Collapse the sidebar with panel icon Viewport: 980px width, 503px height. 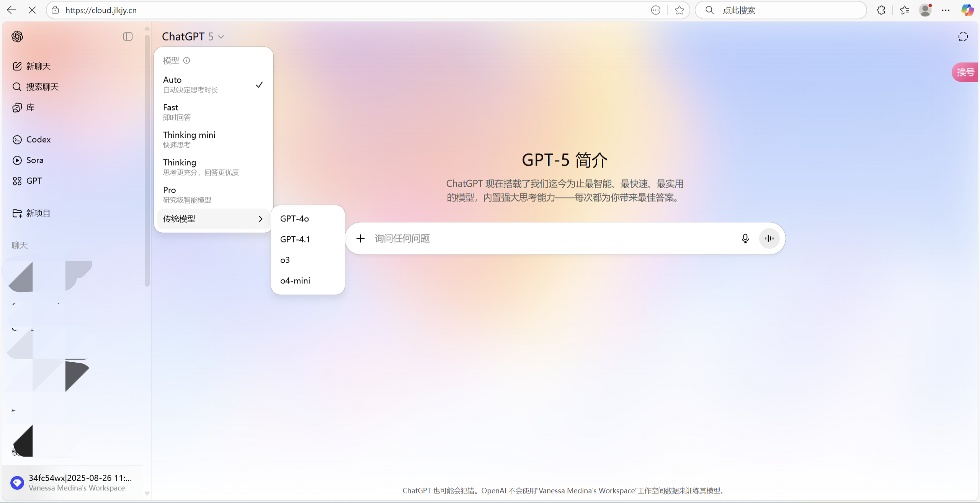[x=127, y=36]
